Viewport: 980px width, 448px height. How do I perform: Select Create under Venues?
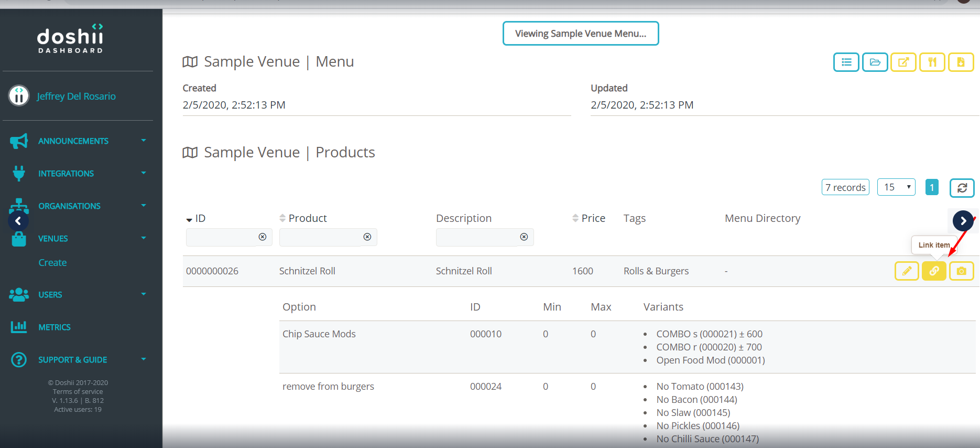point(52,262)
